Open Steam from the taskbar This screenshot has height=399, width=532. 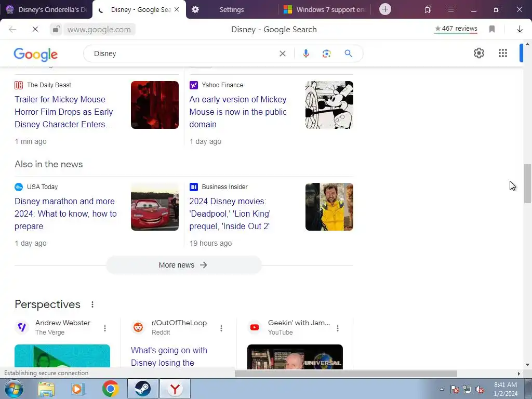(x=142, y=389)
